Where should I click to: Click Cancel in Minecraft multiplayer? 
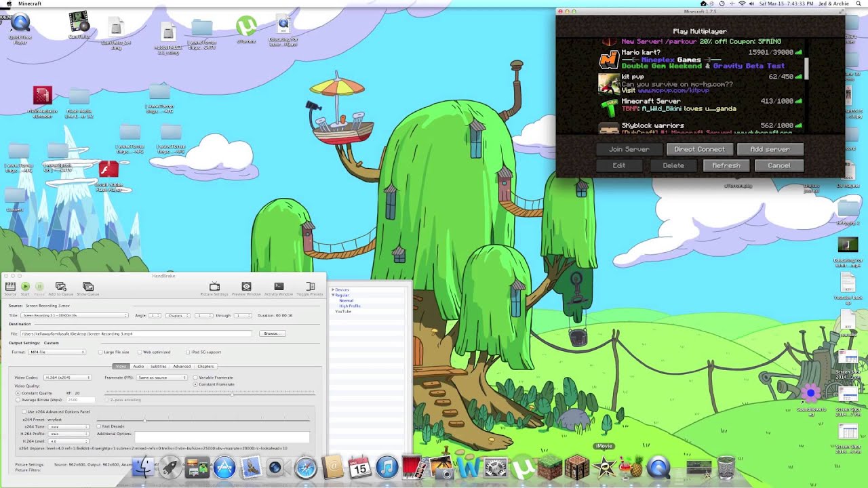click(x=778, y=165)
